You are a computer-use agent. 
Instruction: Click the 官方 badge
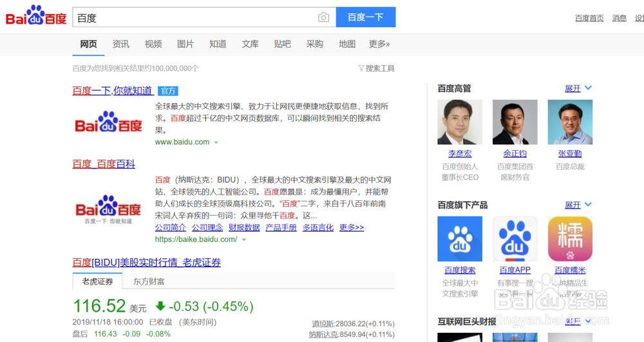pos(168,91)
